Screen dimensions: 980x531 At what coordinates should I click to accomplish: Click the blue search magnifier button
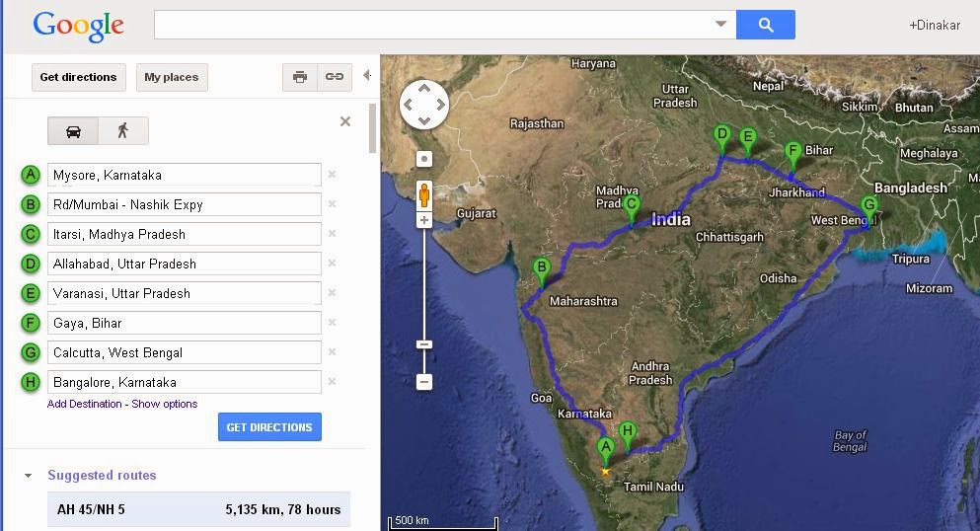766,25
